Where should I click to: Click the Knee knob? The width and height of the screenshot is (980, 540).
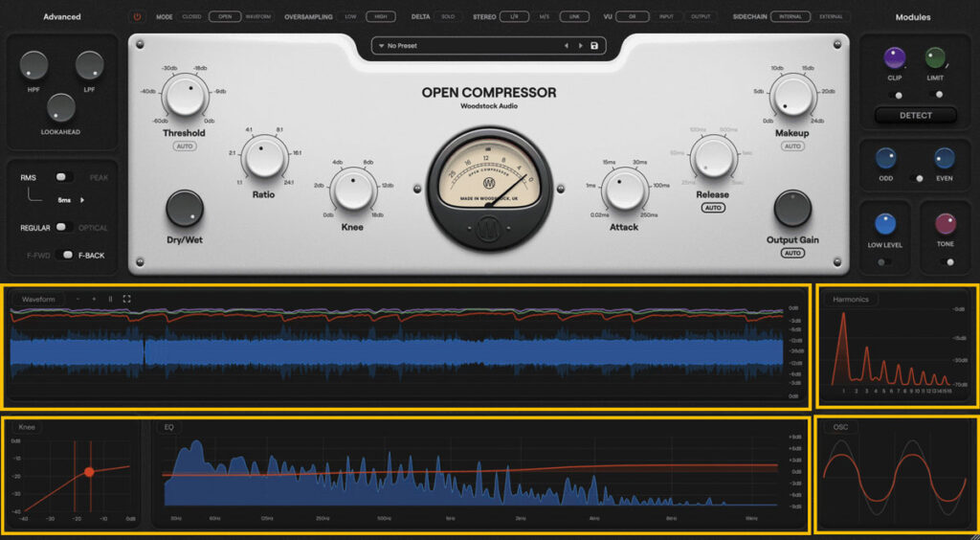353,190
